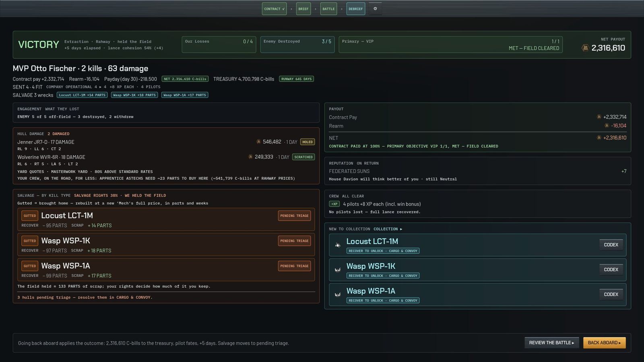Open the Codex for Wasp WSP-1A
This screenshot has width=644, height=362.
click(611, 294)
